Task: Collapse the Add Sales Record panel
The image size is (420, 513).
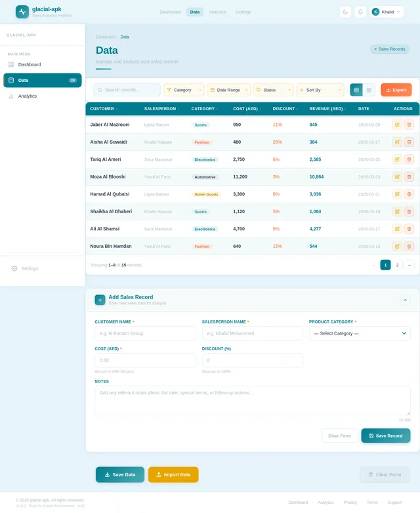Action: coord(405,300)
